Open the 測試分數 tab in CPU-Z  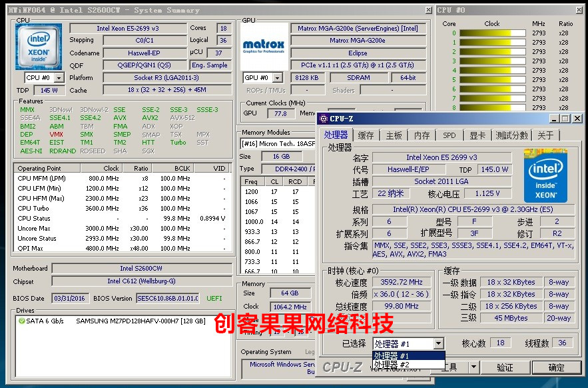click(511, 135)
